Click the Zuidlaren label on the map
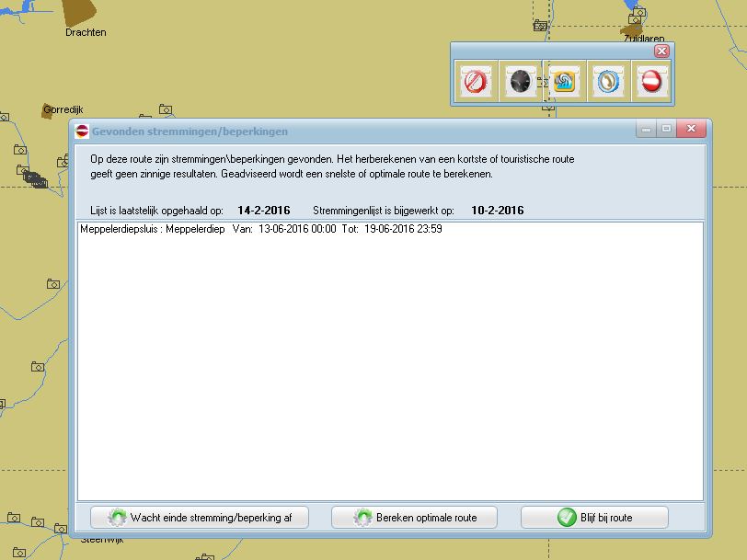This screenshot has height=560, width=747. pyautogui.click(x=644, y=38)
